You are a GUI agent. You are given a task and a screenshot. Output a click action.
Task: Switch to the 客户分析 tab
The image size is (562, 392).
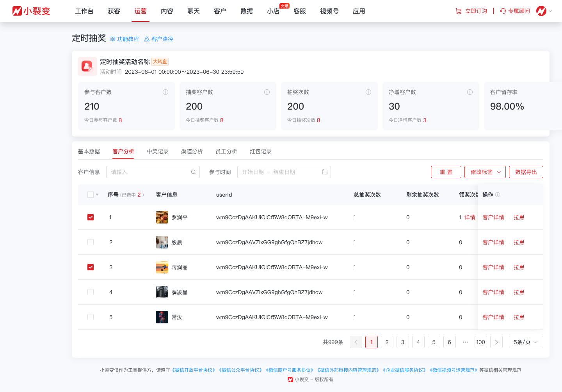click(x=123, y=151)
